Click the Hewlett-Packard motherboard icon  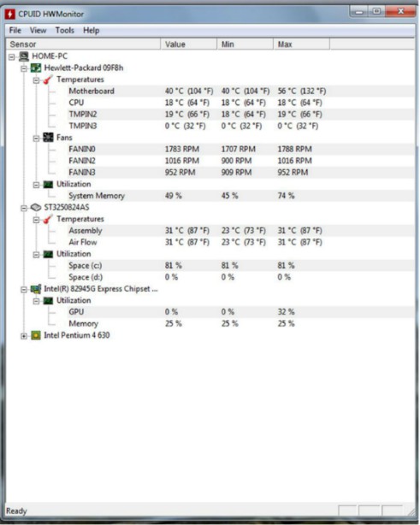pyautogui.click(x=36, y=68)
